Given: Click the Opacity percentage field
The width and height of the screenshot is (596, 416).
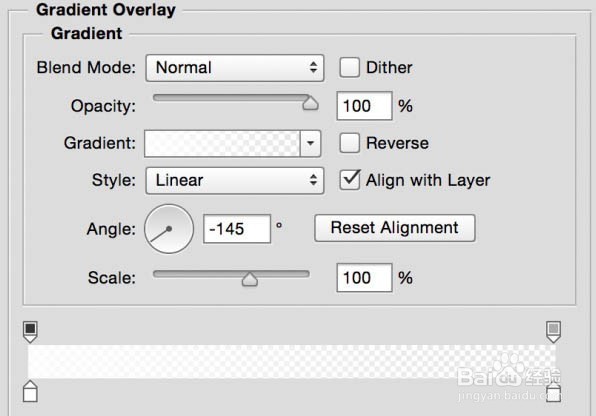Looking at the screenshot, I should (x=364, y=106).
